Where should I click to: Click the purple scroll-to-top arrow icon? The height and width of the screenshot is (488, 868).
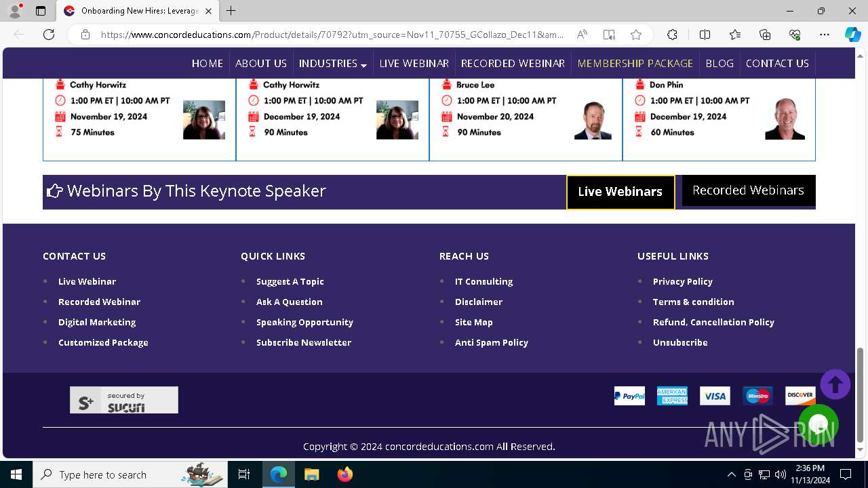tap(835, 384)
